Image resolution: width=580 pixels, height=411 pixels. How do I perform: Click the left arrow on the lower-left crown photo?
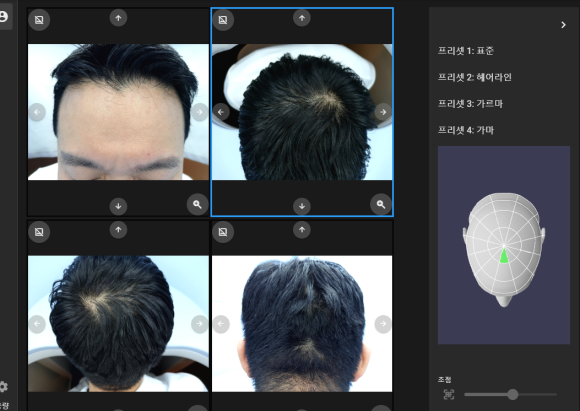(x=37, y=324)
